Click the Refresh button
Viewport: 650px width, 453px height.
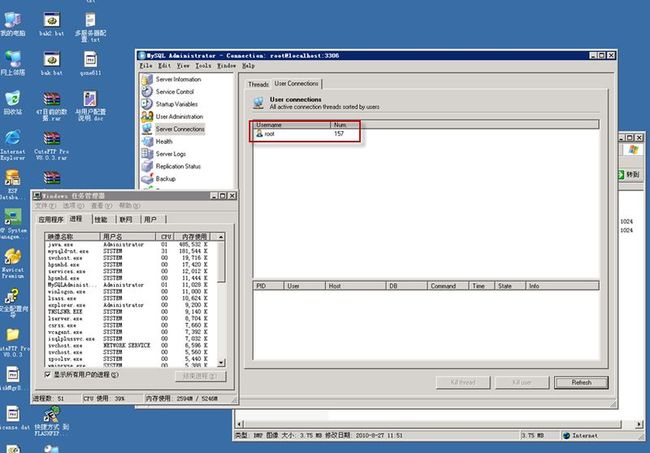tap(581, 382)
